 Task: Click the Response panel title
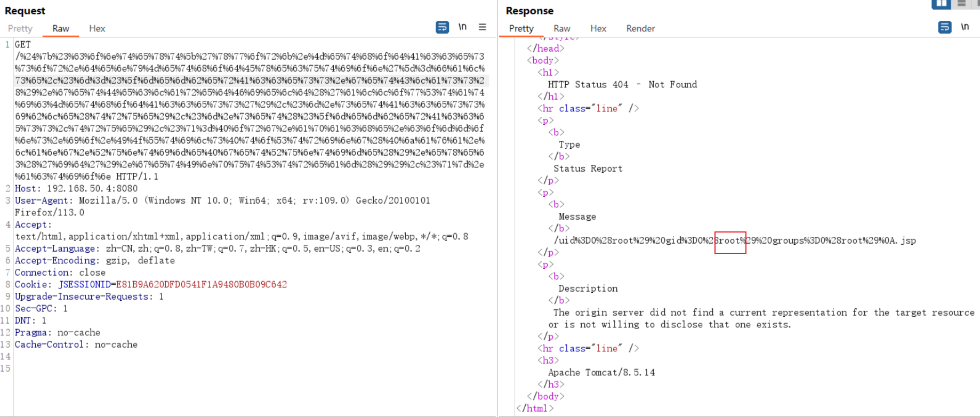click(529, 11)
